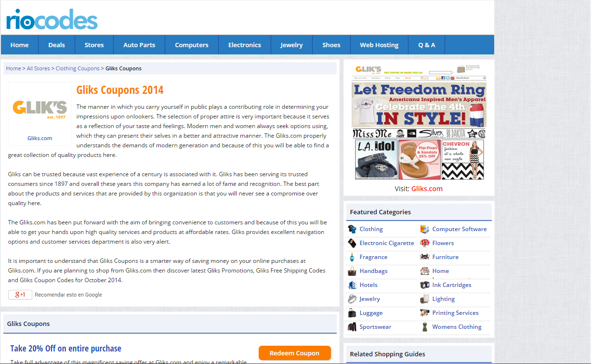Open the Auto Parts menu item
The image size is (591, 364).
[x=139, y=45]
